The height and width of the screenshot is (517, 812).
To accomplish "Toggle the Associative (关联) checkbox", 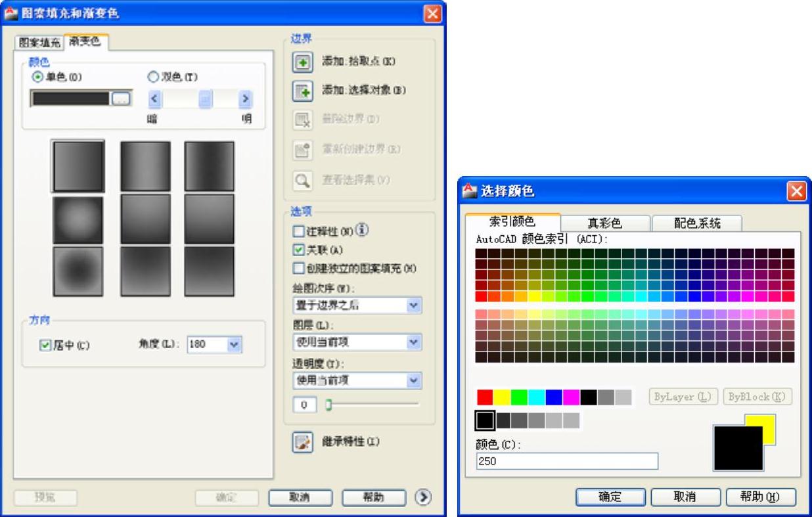I will pyautogui.click(x=298, y=250).
